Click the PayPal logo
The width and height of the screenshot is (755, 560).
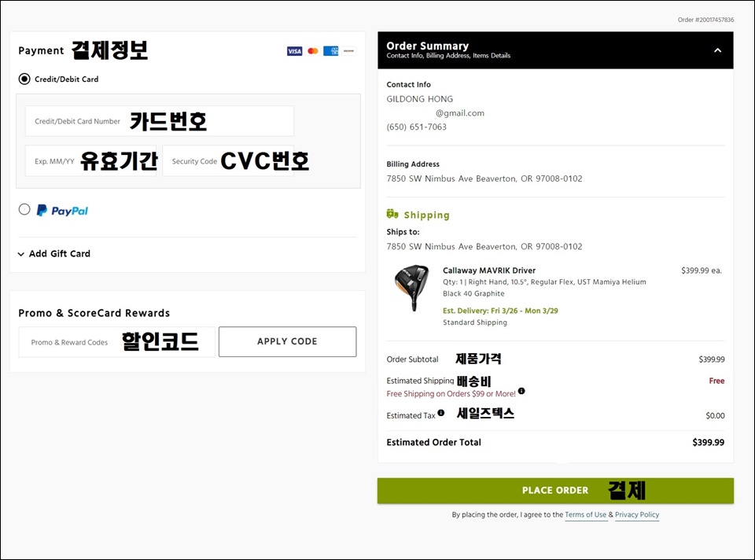point(63,211)
